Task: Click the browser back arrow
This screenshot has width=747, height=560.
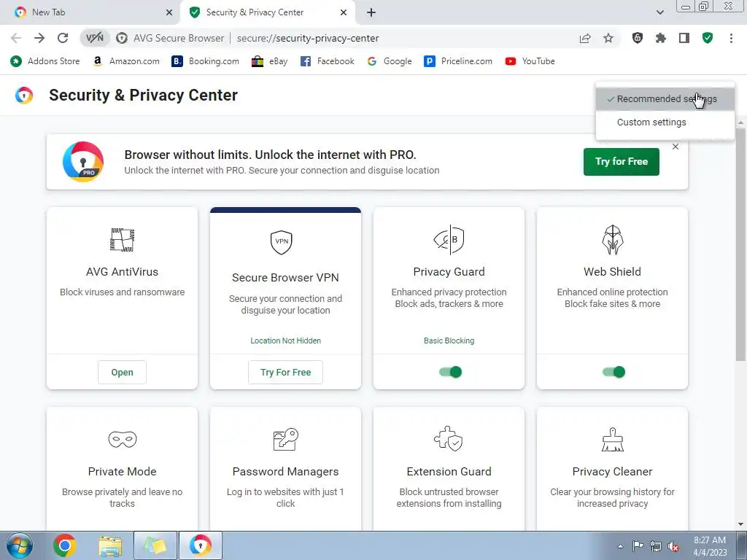Action: 16,38
